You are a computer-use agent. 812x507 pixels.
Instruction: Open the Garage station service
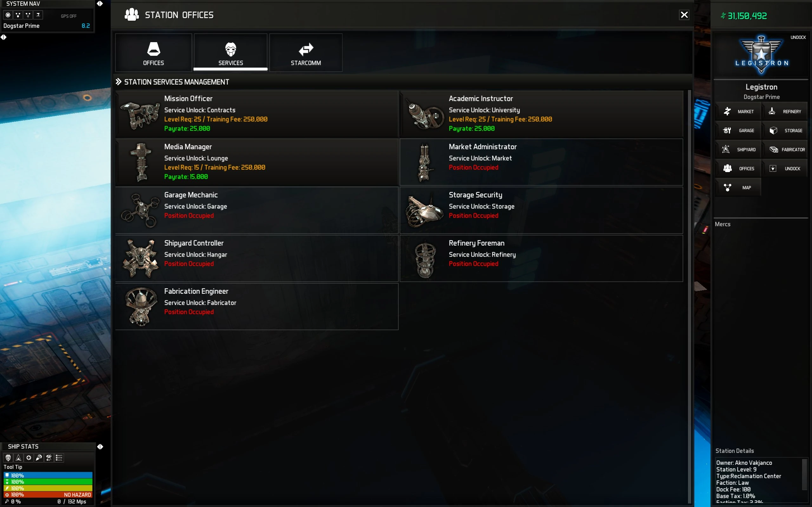tap(738, 131)
